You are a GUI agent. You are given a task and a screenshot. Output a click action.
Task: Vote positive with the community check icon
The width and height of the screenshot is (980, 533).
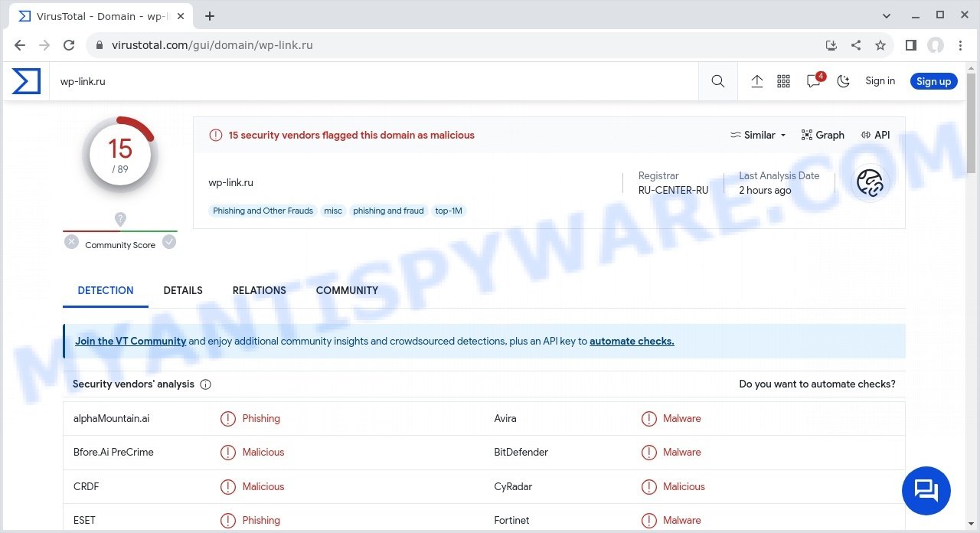169,242
